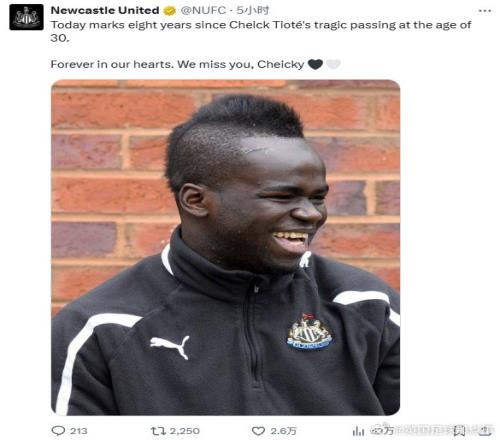Click the 2,250 retweets count

[185, 431]
